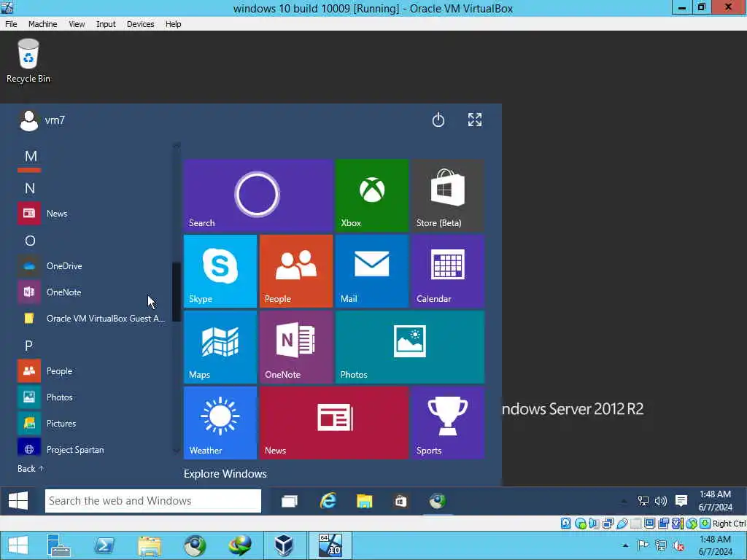Click Back to return from all apps
The width and height of the screenshot is (747, 560).
click(31, 469)
